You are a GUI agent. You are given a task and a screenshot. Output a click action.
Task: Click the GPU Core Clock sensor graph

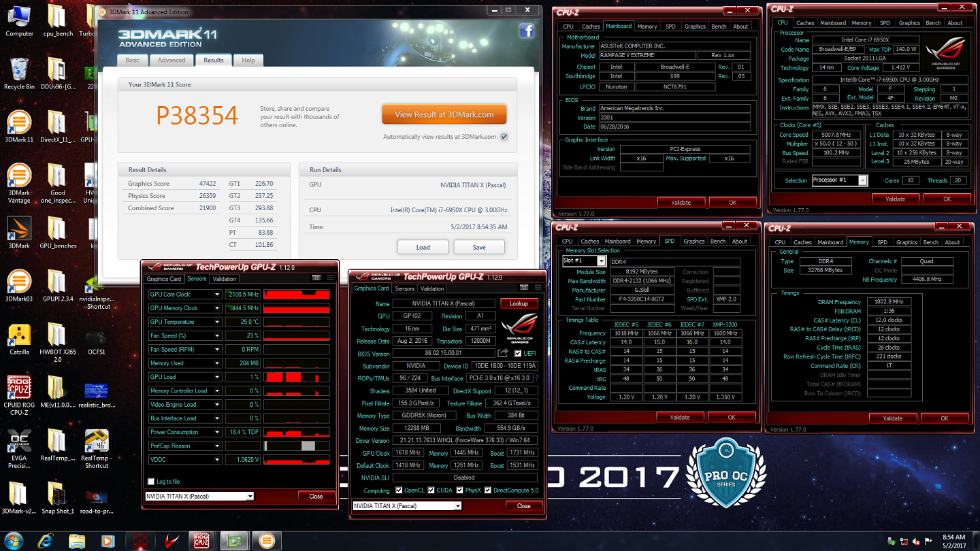pos(297,295)
